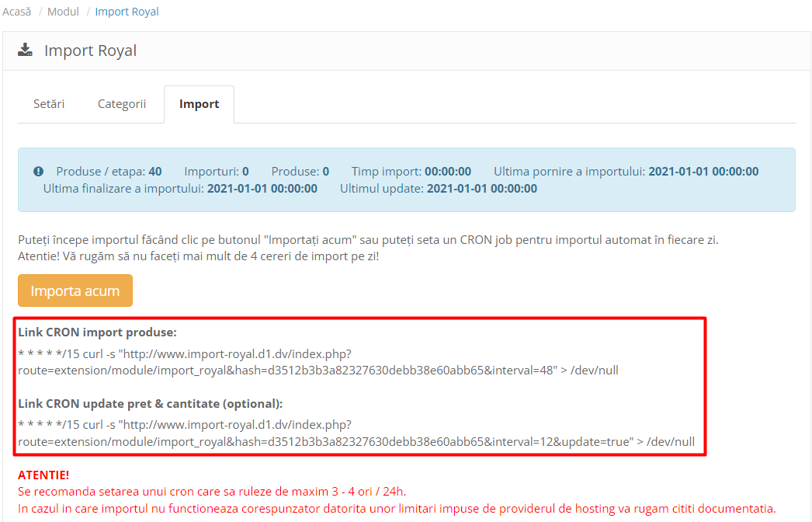Click the Importuri: 0 counter
This screenshot has width=812, height=522.
pos(216,172)
